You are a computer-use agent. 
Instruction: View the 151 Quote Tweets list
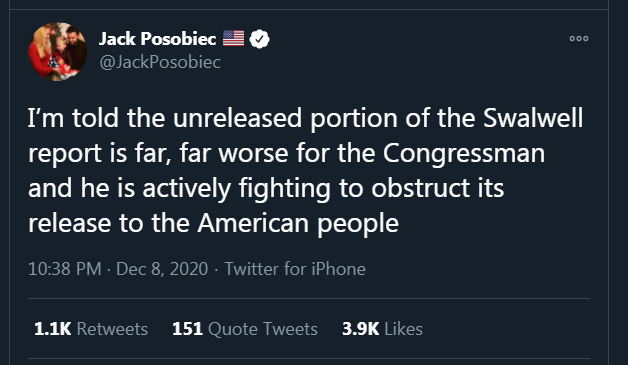(x=245, y=329)
